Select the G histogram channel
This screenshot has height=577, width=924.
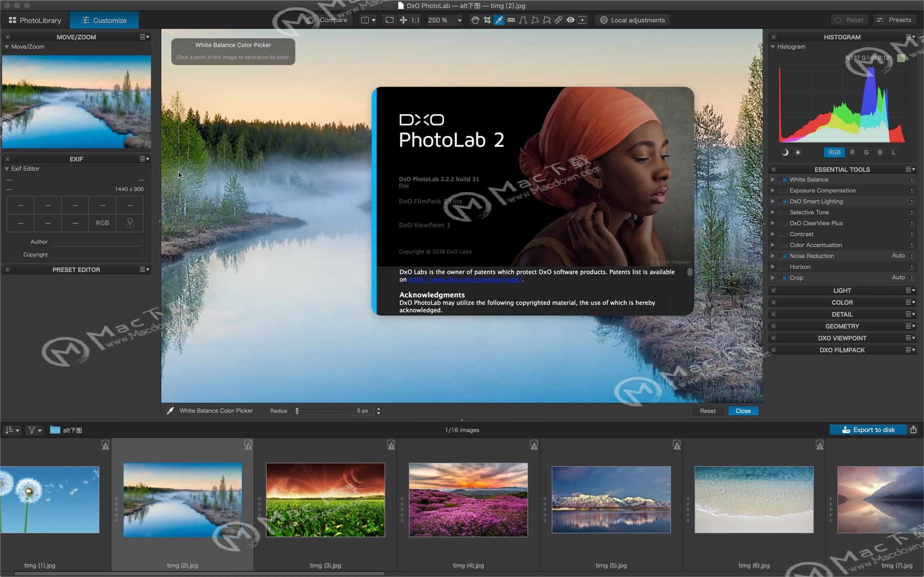coord(866,152)
